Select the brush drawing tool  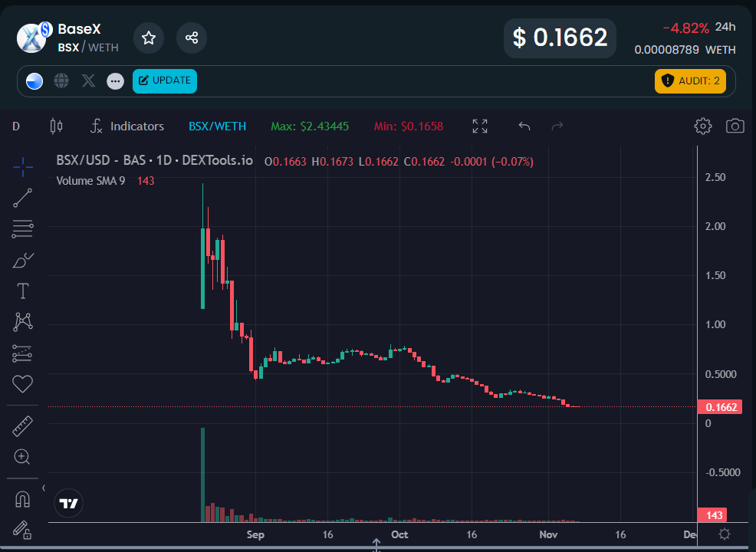tap(23, 261)
